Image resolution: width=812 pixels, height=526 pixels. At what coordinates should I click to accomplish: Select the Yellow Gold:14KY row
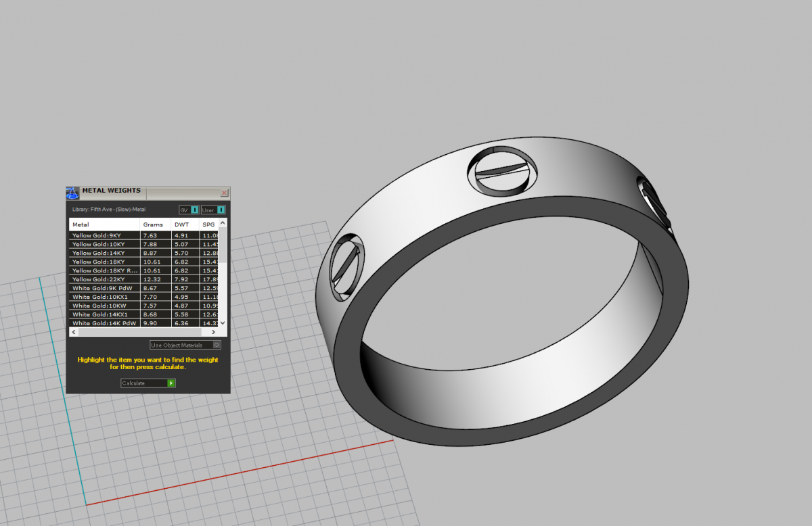point(143,252)
